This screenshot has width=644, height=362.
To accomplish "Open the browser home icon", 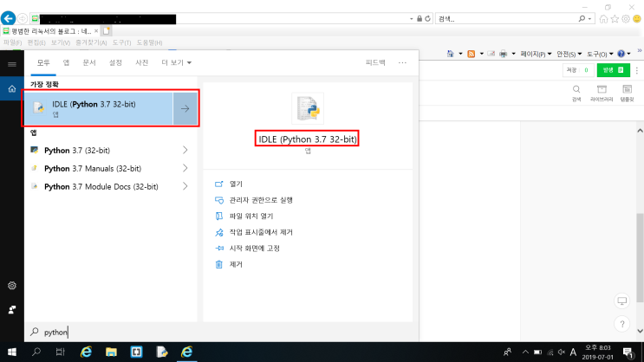I will click(x=603, y=19).
